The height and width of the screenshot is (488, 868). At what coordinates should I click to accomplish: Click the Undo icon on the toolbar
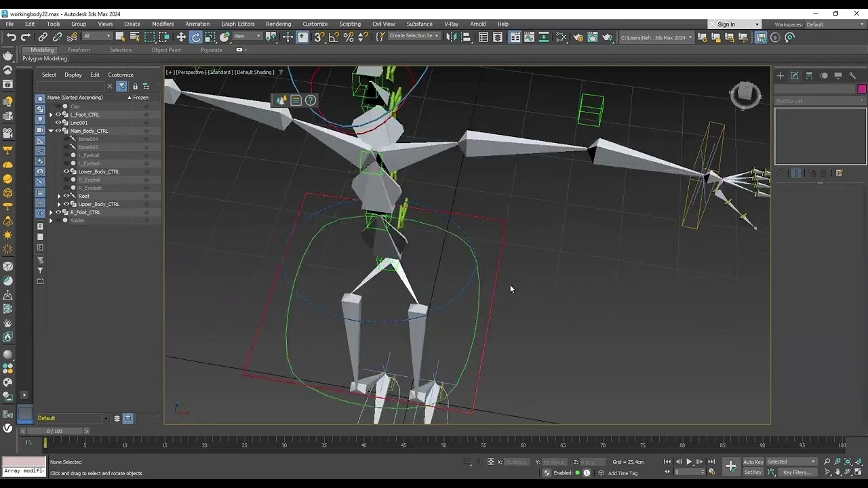12,37
